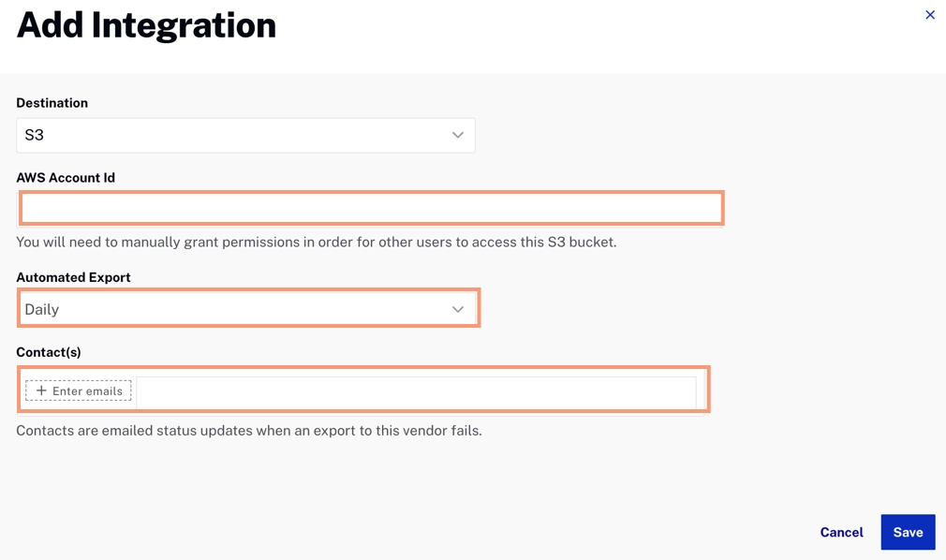
Task: Dismiss the modal using the top-right X icon
Action: (x=929, y=15)
